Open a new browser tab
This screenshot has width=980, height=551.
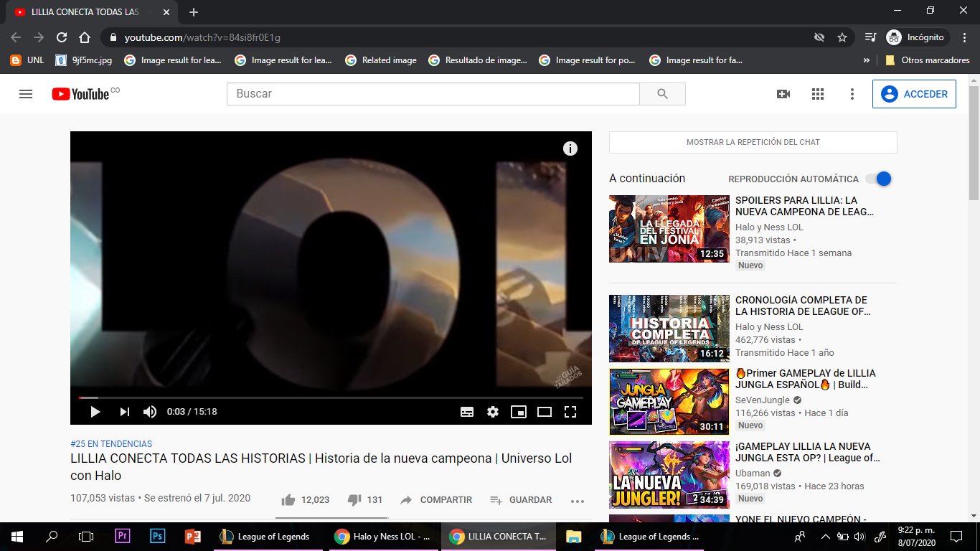pyautogui.click(x=193, y=12)
